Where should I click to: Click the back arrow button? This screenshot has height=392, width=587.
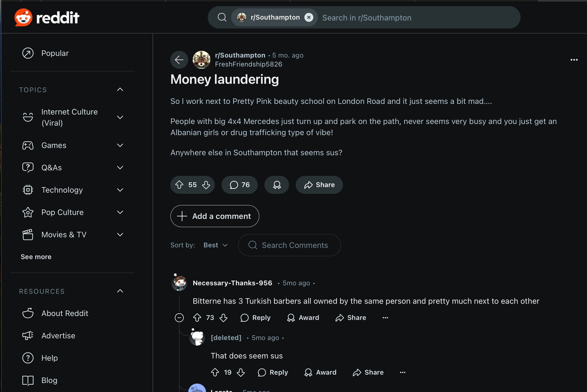click(x=179, y=59)
